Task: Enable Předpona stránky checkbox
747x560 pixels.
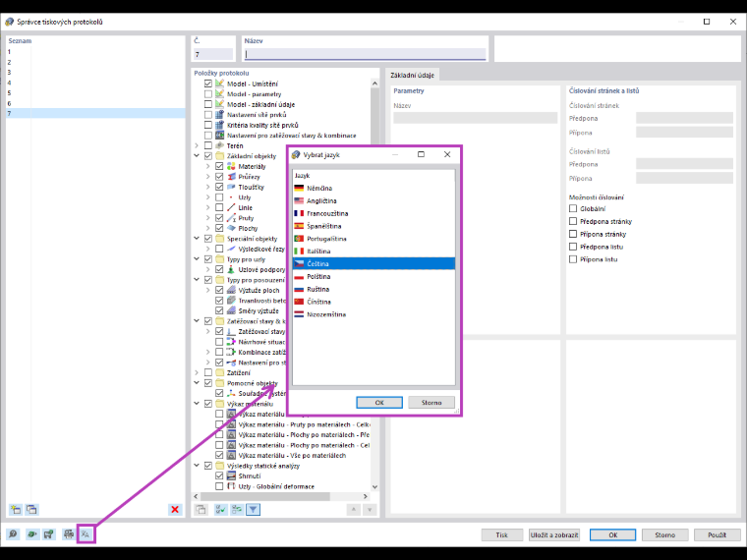Action: (x=573, y=221)
